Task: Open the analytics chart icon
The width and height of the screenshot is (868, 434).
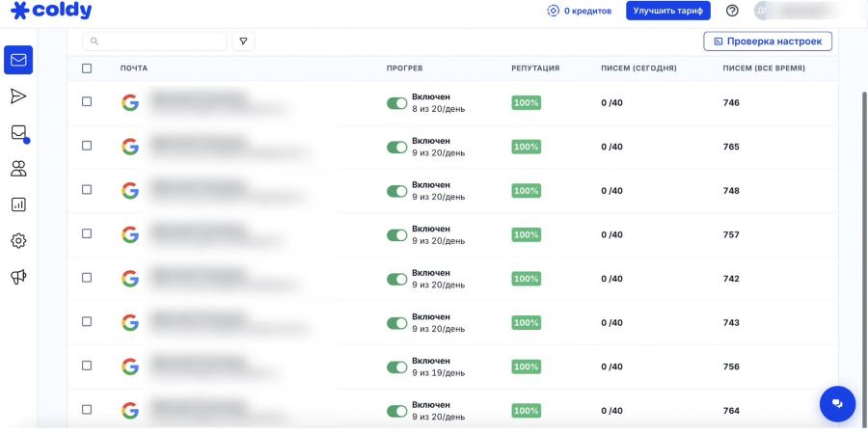Action: point(18,204)
